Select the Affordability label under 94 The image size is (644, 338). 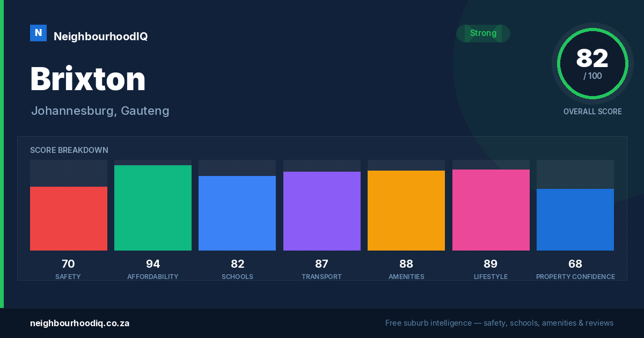(x=153, y=277)
